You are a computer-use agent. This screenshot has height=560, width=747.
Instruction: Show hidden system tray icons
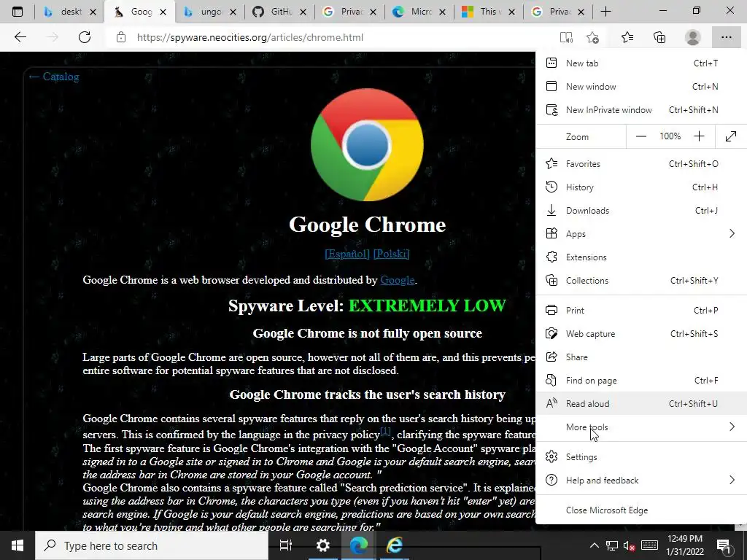pos(594,545)
